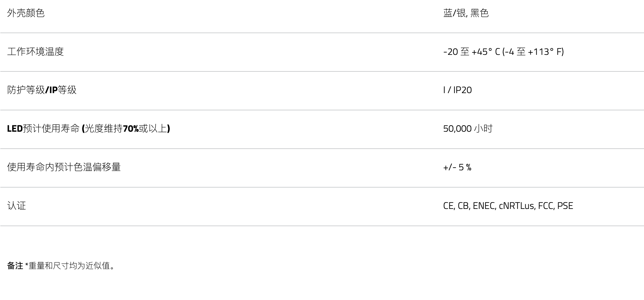
Task: Select the I / IP20 rating value
Action: coord(457,90)
